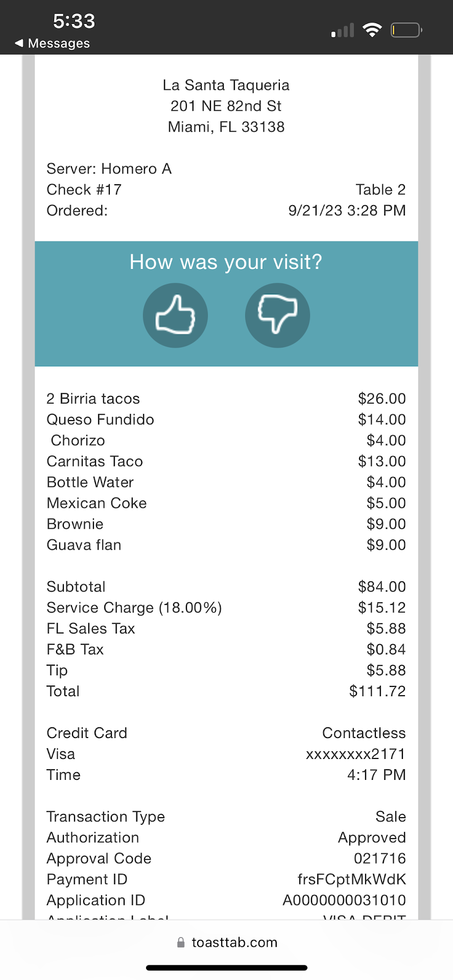The width and height of the screenshot is (453, 980).
Task: Tap the status bar clock 5:33
Action: click(x=74, y=21)
